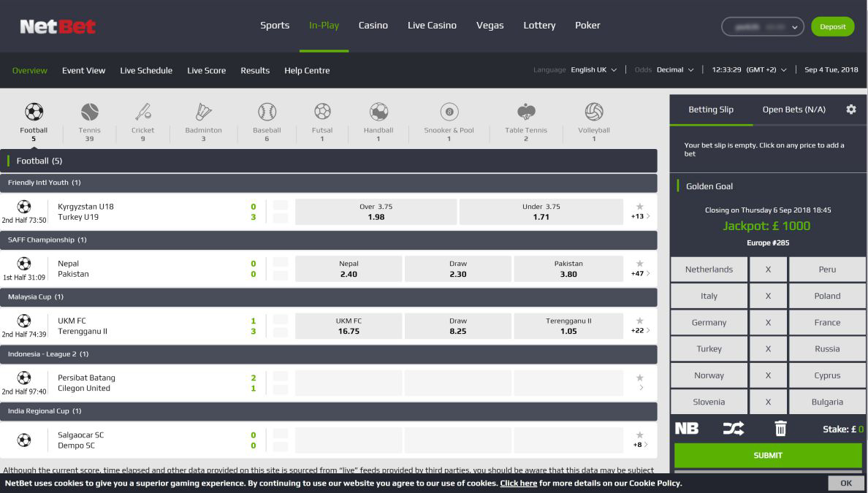The height and width of the screenshot is (493, 868).
Task: Open the Language English UK dropdown
Action: 593,69
